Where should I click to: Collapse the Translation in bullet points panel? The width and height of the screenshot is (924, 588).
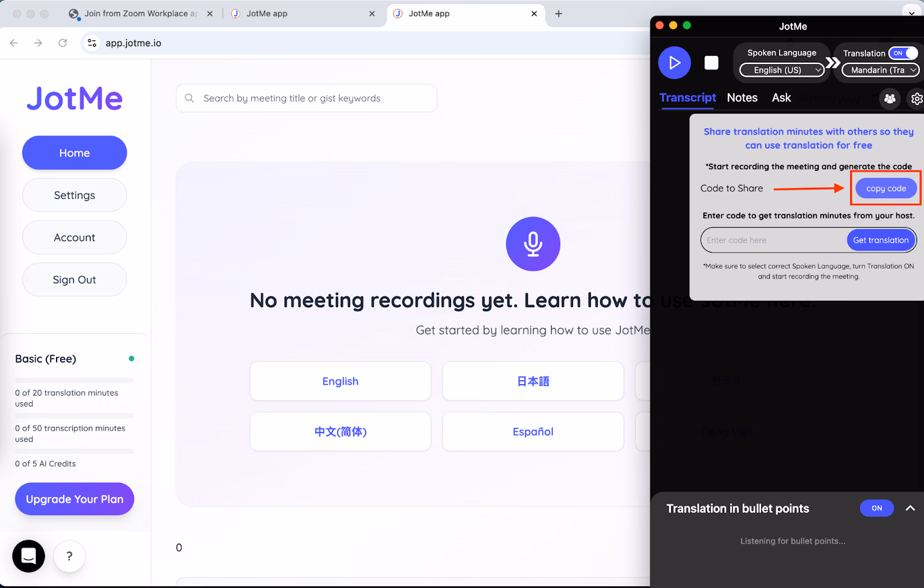coord(910,508)
